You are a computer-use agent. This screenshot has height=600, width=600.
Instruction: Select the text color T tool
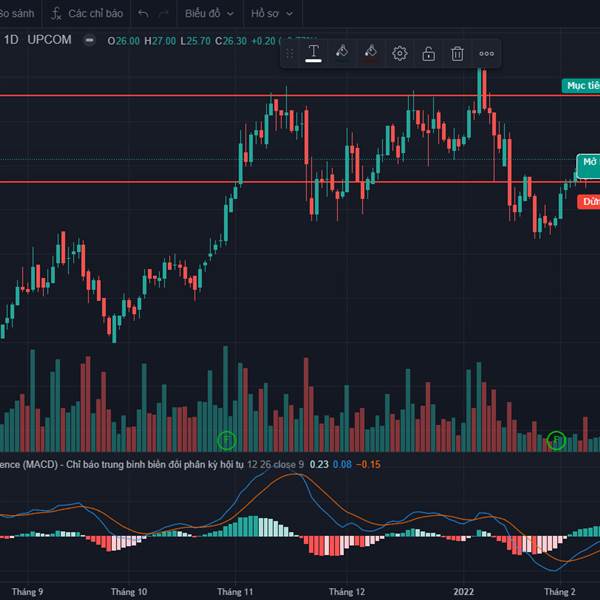(313, 53)
